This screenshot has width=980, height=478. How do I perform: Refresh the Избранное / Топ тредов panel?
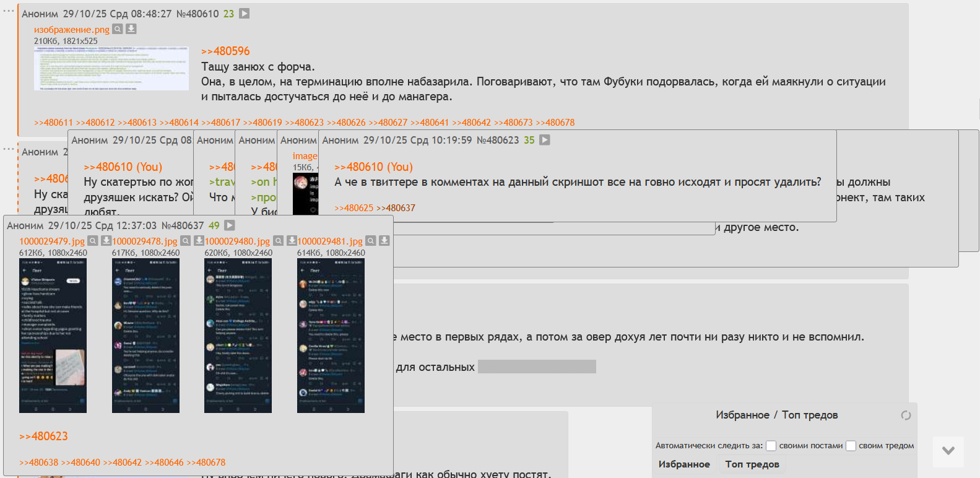906,415
